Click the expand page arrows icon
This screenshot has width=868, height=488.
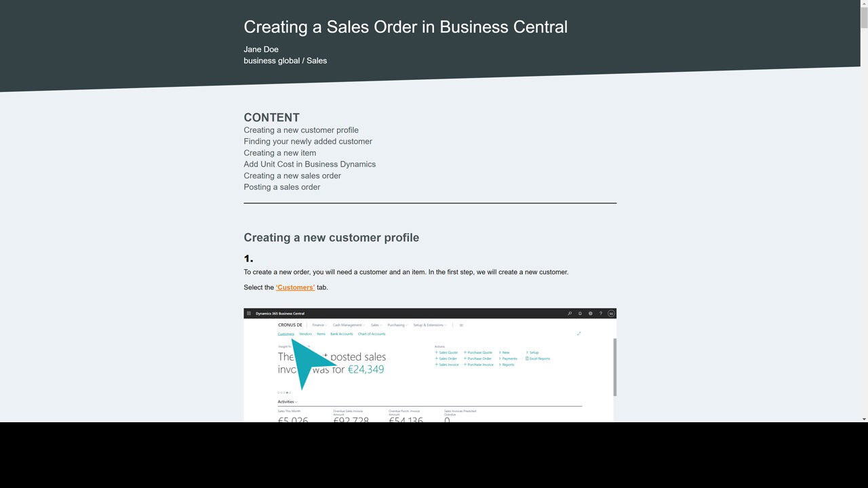578,333
